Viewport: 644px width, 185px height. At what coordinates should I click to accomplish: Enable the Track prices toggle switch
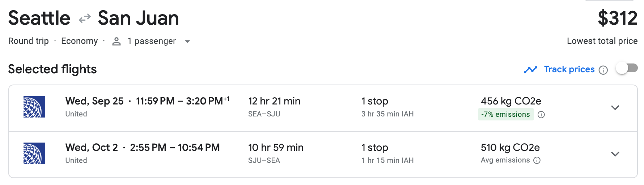click(627, 68)
